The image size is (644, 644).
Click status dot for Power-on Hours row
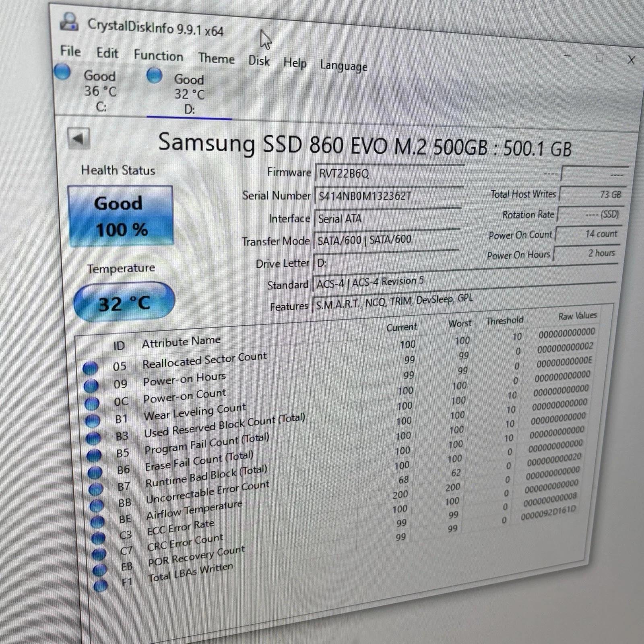point(91,386)
